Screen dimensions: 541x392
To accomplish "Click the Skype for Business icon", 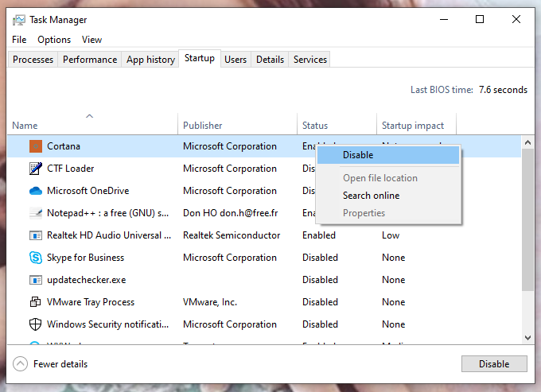I will (x=36, y=258).
